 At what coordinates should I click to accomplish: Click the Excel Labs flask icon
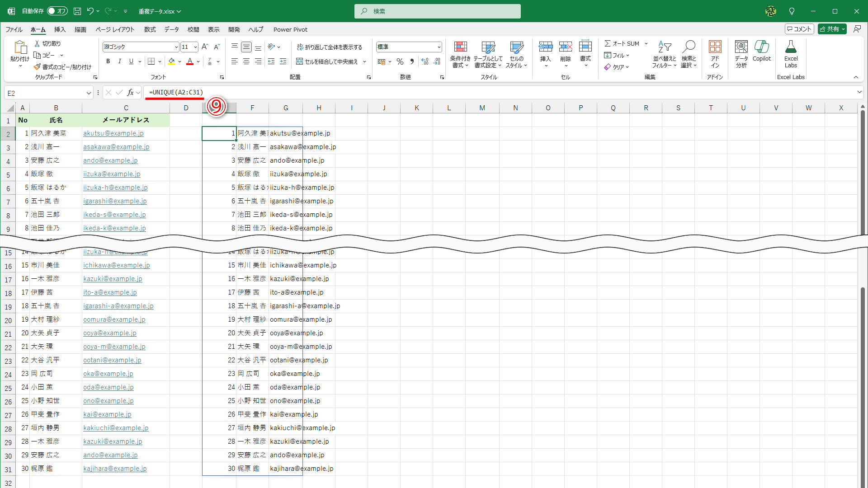click(791, 47)
